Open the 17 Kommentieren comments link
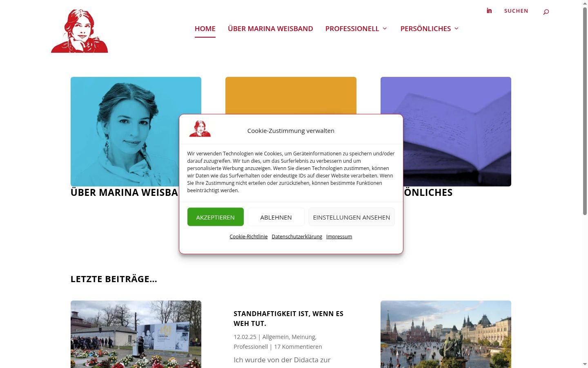Viewport: 588px width, 368px height. (298, 347)
